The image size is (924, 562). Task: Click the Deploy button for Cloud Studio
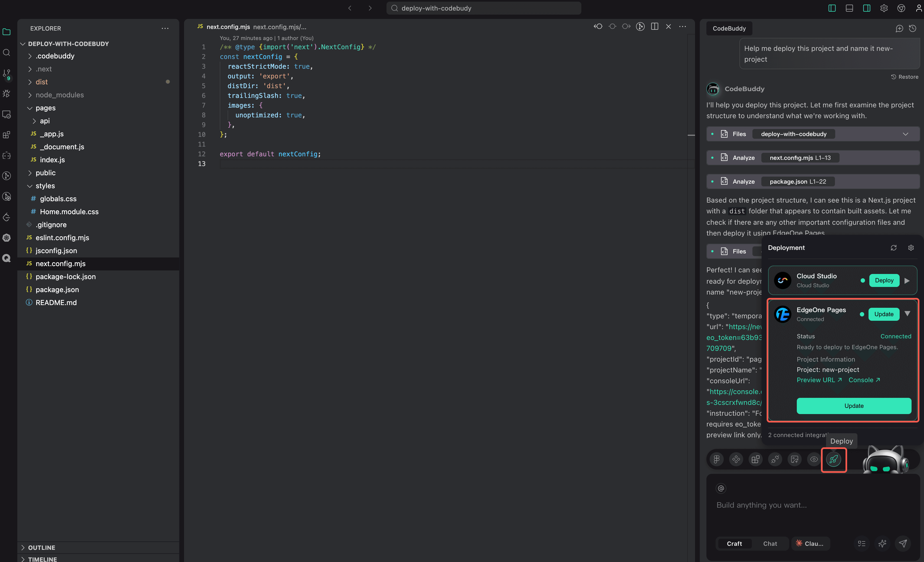pyautogui.click(x=884, y=280)
